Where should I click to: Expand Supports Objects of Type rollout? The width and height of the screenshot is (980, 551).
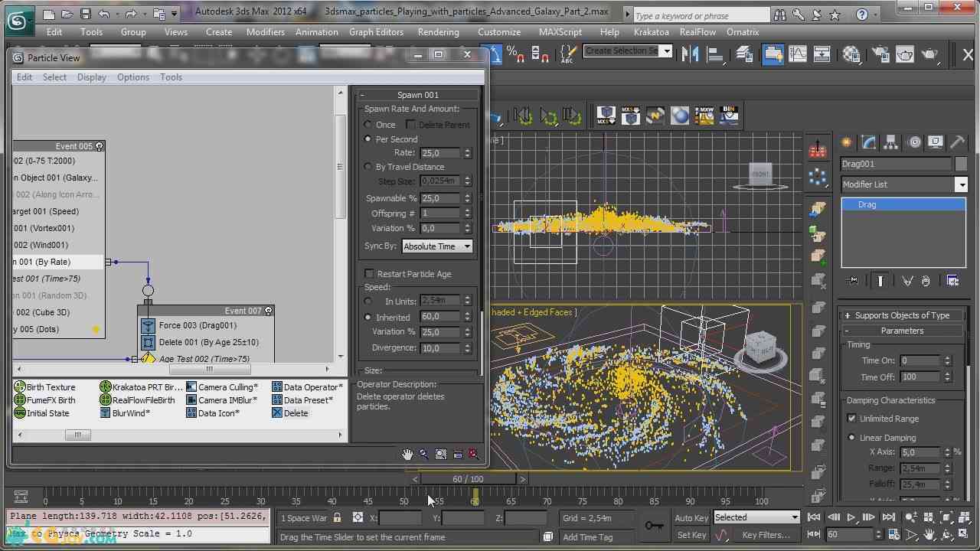(x=902, y=315)
